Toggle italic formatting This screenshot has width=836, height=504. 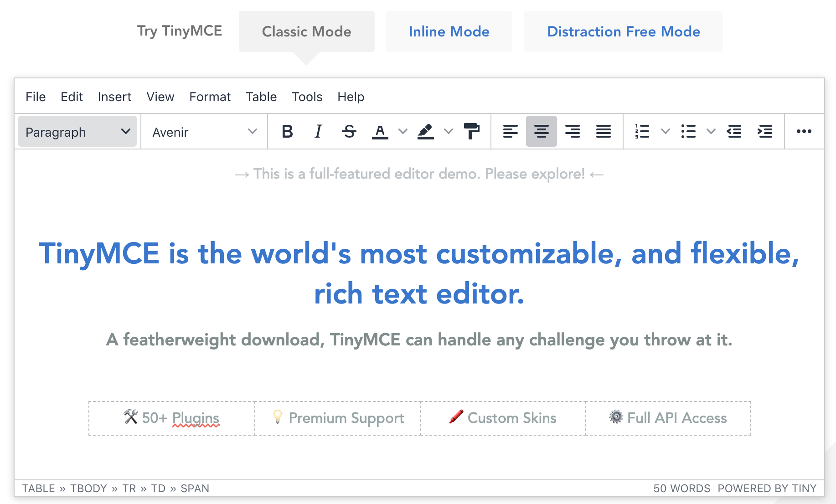click(x=318, y=131)
